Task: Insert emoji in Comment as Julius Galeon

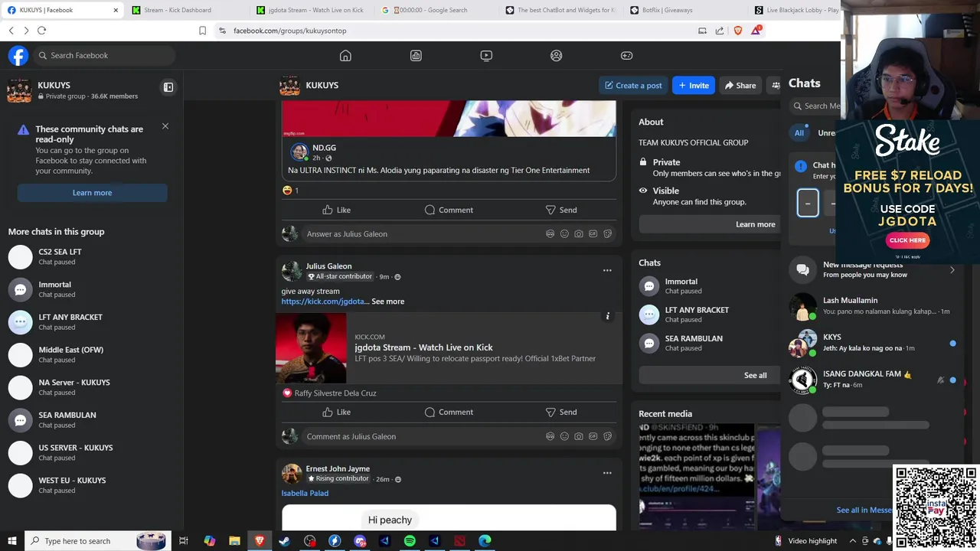Action: click(x=564, y=436)
